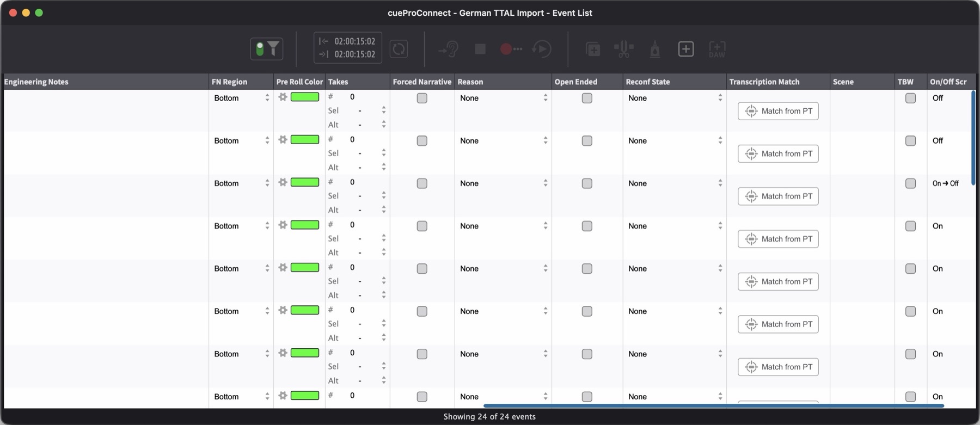Image resolution: width=980 pixels, height=425 pixels.
Task: Check Forced Narrative in sixth row
Action: [422, 311]
